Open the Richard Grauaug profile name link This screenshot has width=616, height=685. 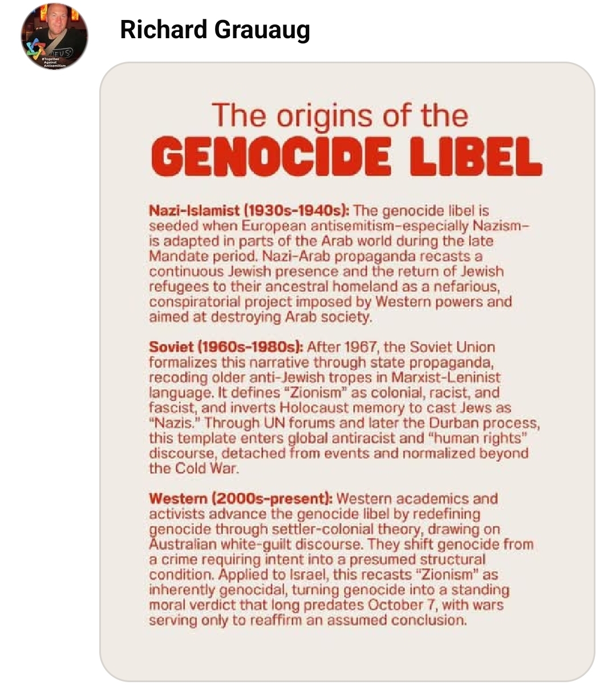215,29
